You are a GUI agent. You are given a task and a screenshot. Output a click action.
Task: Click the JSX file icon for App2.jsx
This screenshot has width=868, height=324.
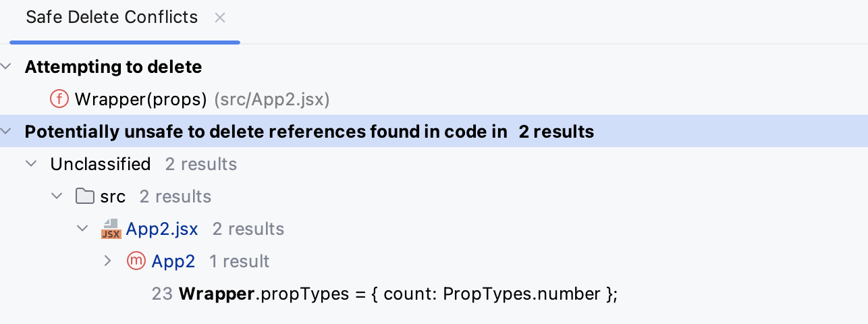click(x=111, y=229)
